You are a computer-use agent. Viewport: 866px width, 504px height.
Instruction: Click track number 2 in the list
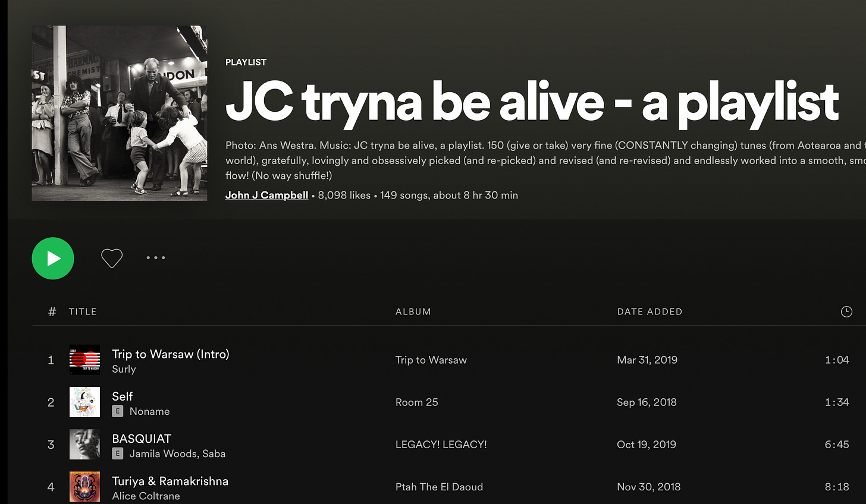pos(51,402)
